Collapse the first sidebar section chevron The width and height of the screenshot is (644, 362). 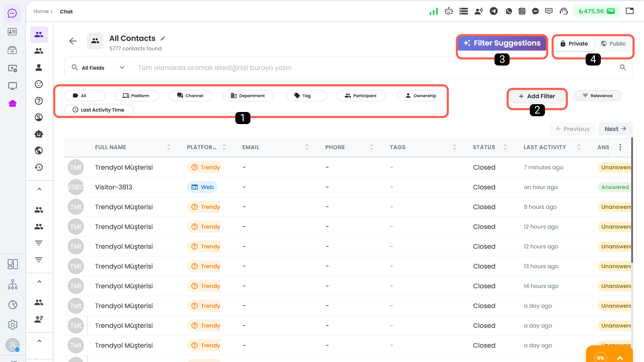pos(39,189)
